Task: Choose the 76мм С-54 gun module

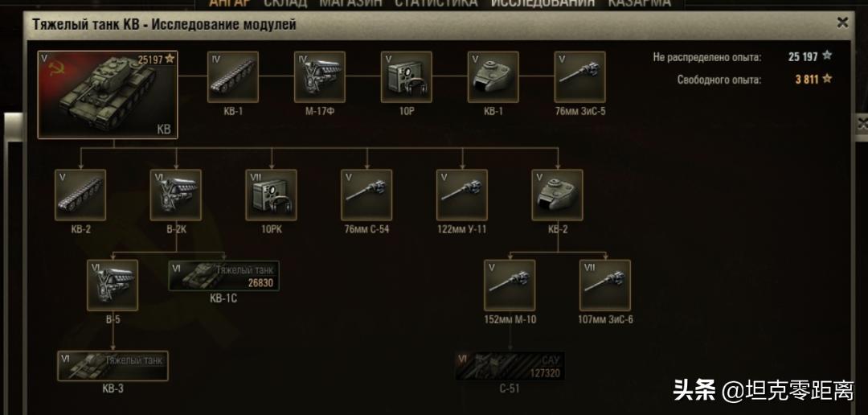Action: click(x=366, y=195)
